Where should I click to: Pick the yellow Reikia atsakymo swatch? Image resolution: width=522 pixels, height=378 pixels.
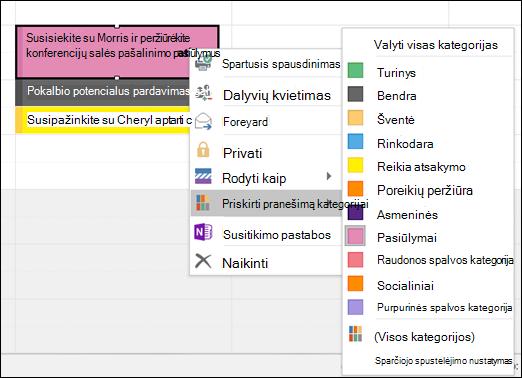click(355, 165)
